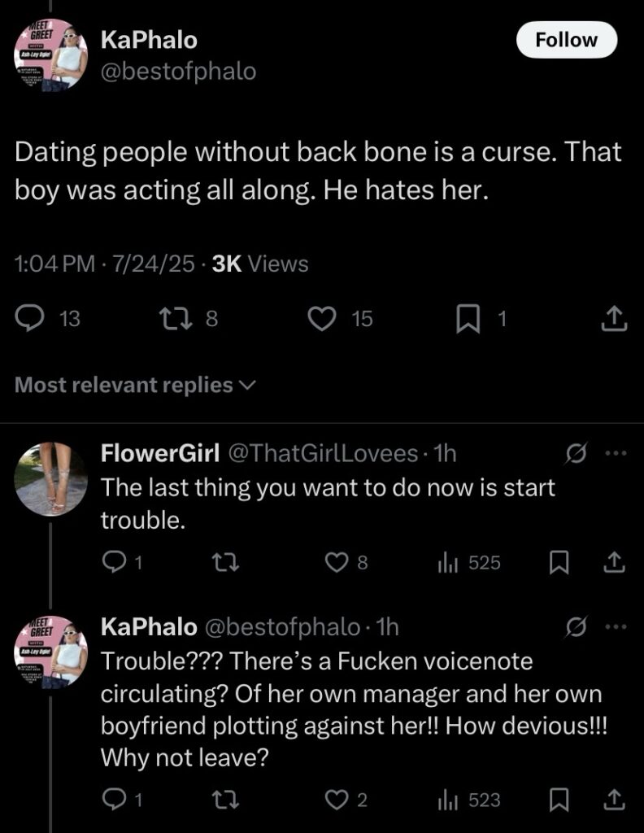
Task: Repost FlowerGirl's reply
Action: (225, 562)
